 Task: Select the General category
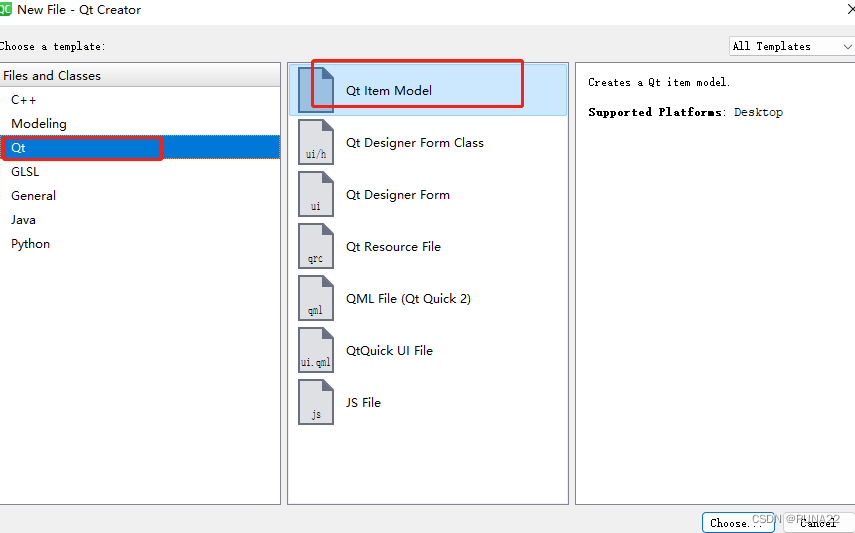140,196
